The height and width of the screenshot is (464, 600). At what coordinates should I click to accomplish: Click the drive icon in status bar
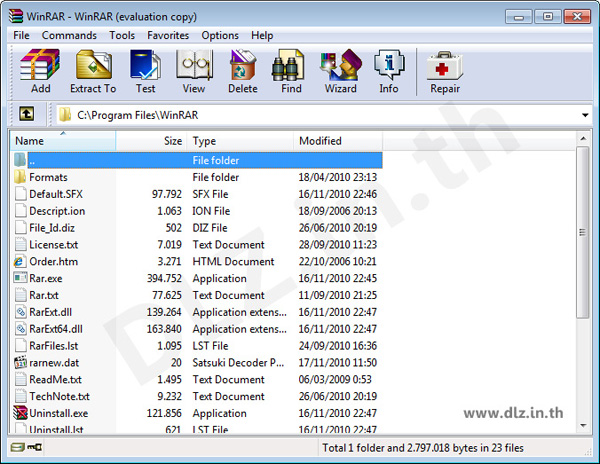pos(17,447)
